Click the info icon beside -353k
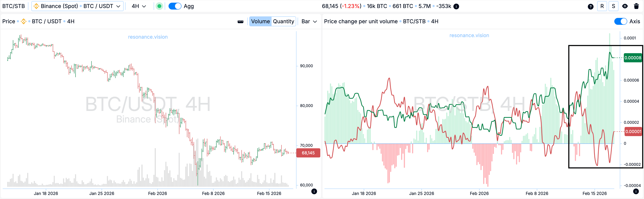This screenshot has width=644, height=199. (456, 6)
